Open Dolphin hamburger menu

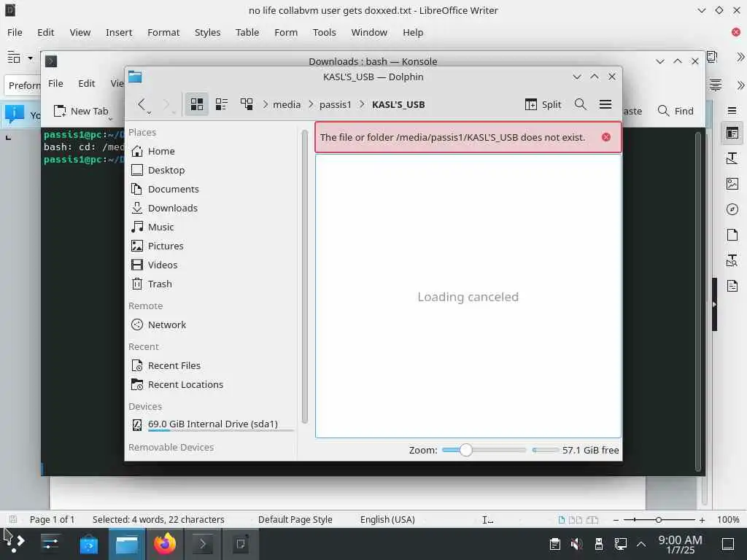[x=605, y=104]
